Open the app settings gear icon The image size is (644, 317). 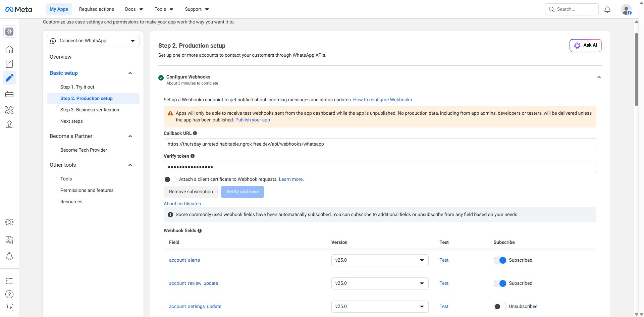[x=9, y=222]
